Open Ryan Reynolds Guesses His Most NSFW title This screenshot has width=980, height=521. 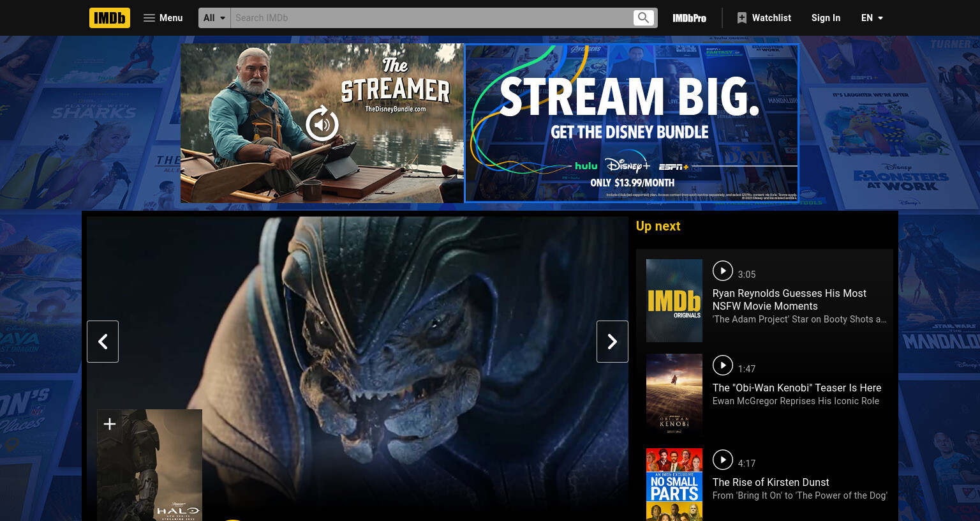[x=789, y=299]
